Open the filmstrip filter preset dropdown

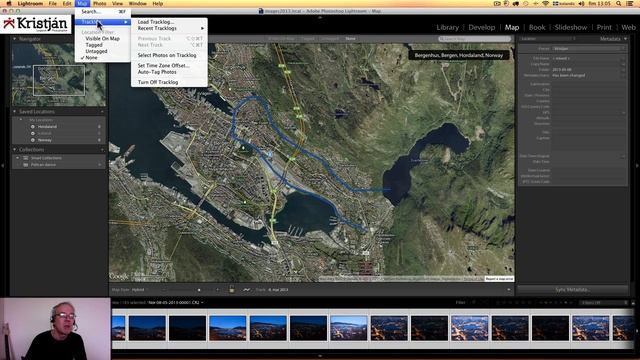(604, 303)
